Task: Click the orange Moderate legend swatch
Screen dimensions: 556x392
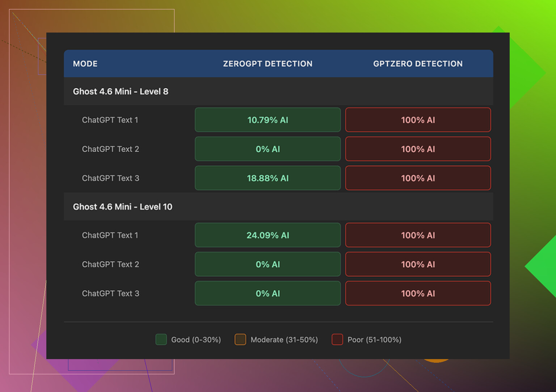Action: (x=240, y=340)
